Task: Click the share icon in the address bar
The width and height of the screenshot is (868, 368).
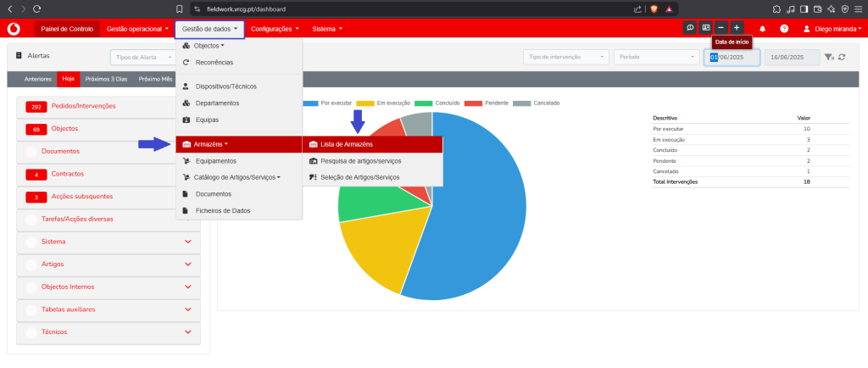Action: click(x=637, y=8)
